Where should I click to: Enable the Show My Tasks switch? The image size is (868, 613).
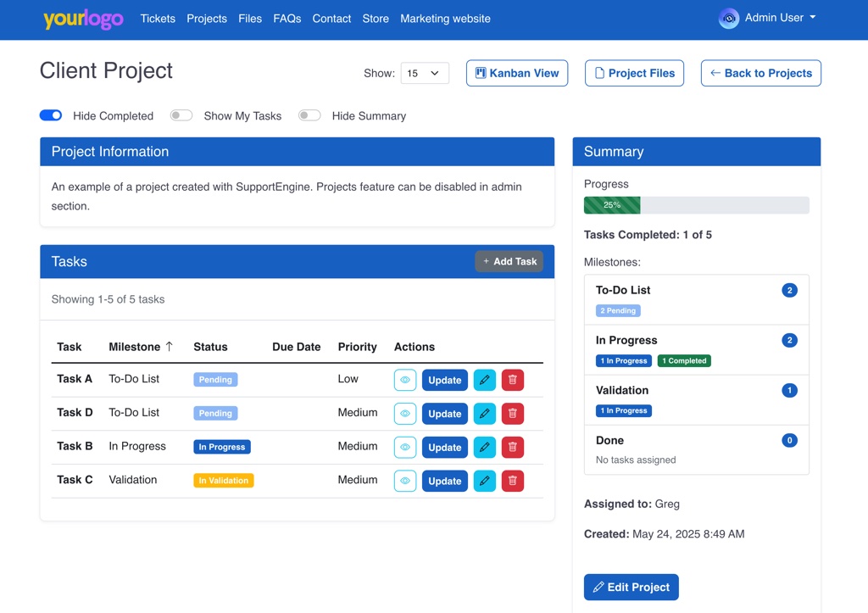pos(181,115)
